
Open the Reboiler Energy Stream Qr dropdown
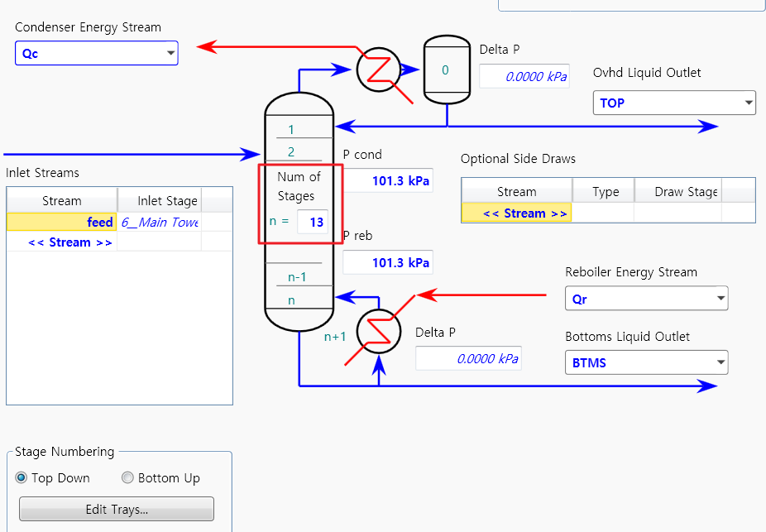click(x=646, y=299)
